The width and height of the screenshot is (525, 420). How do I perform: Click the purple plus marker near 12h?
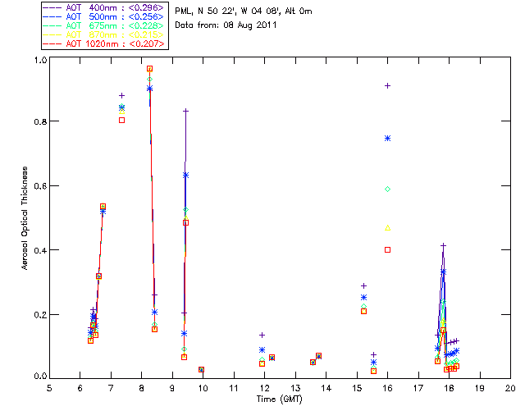point(262,335)
